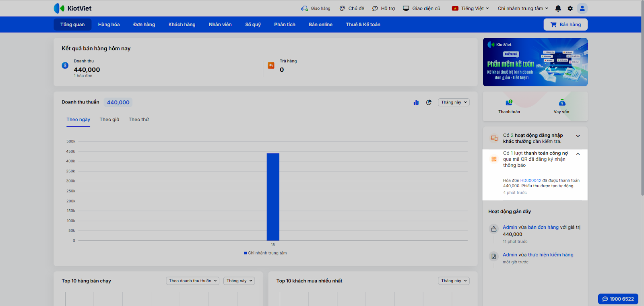The height and width of the screenshot is (306, 644).
Task: Click the "Hoạt động gần đây" heading
Action: point(510,211)
